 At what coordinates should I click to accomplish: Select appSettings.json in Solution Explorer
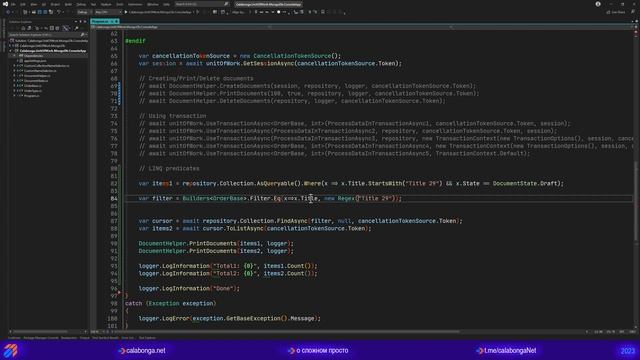pos(35,60)
